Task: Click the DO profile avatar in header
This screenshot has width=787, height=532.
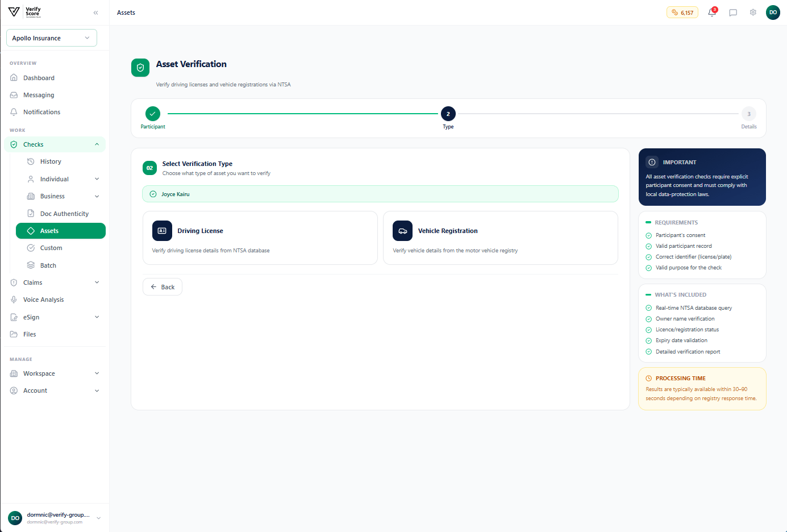Action: pos(773,13)
